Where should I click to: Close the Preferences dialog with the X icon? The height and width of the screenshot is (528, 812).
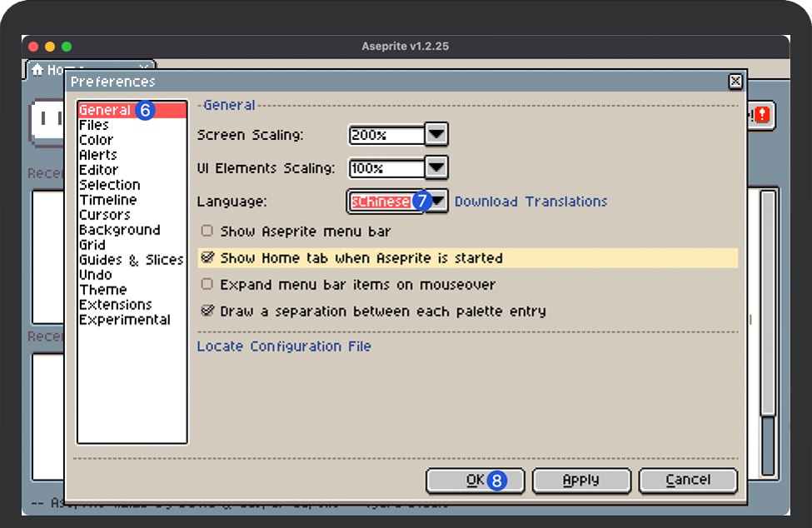click(x=735, y=82)
